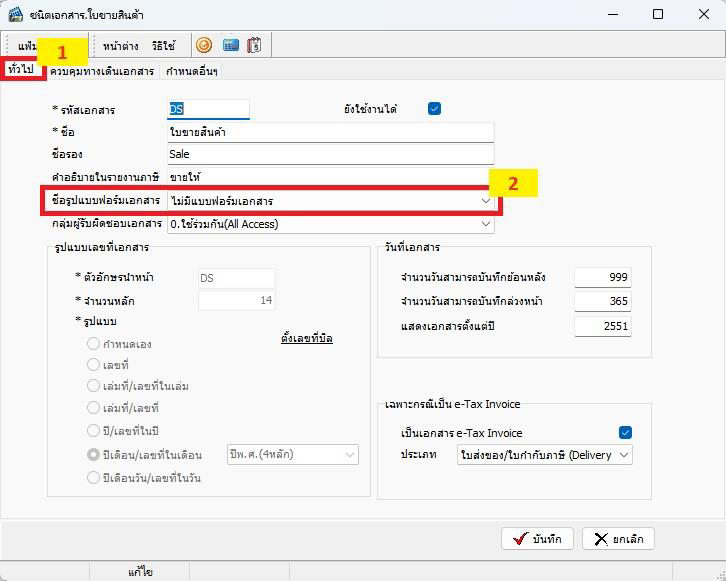Viewport: 726px width, 581px height.
Task: Click the ตั้งเลขที่บิล link
Action: pyautogui.click(x=307, y=339)
